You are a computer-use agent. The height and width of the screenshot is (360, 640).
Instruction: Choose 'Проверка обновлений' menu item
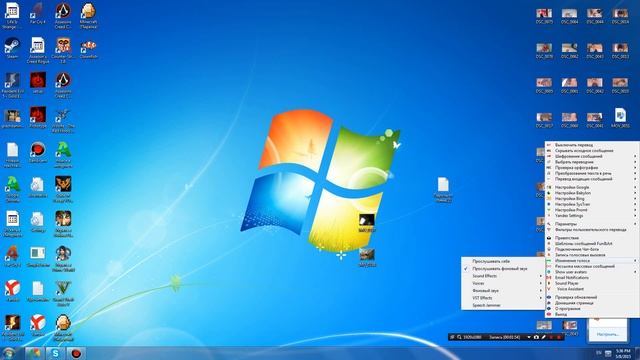pyautogui.click(x=592, y=298)
